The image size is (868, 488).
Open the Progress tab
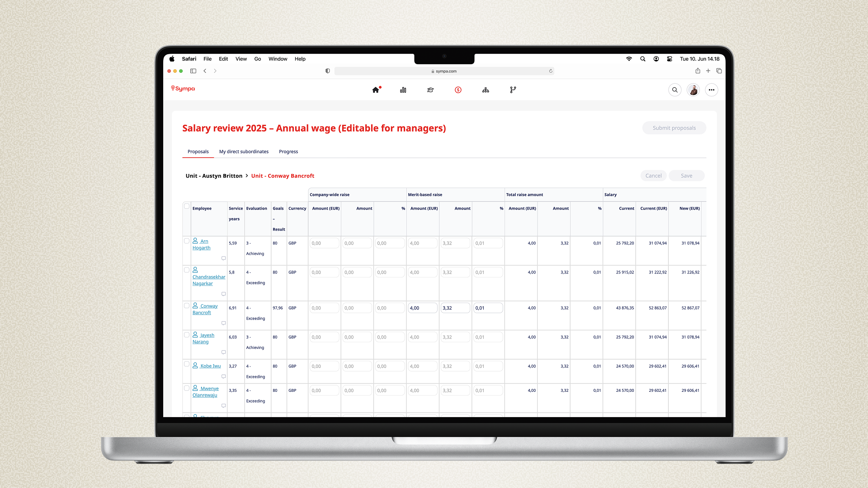tap(288, 151)
